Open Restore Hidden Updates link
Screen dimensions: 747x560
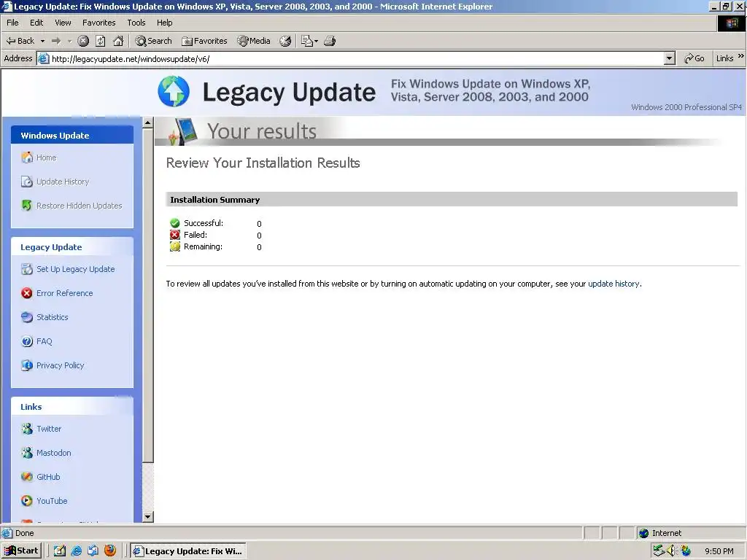click(79, 206)
